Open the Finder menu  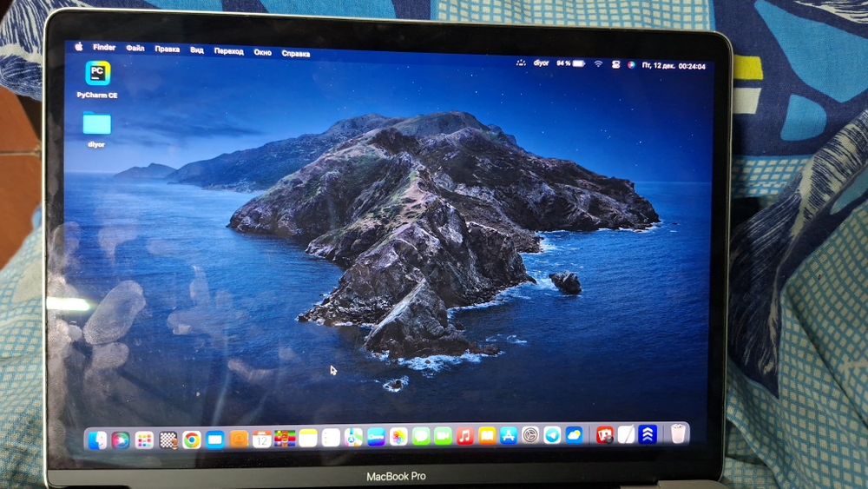[104, 48]
